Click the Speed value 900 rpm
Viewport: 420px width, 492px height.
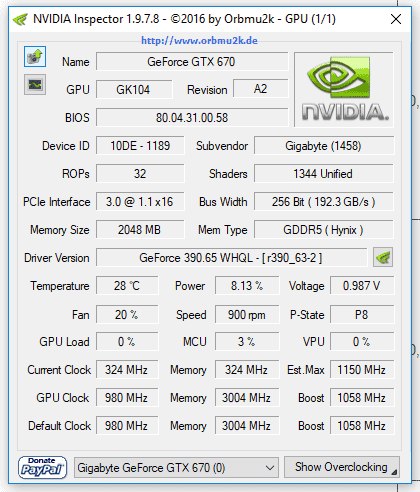pyautogui.click(x=247, y=314)
